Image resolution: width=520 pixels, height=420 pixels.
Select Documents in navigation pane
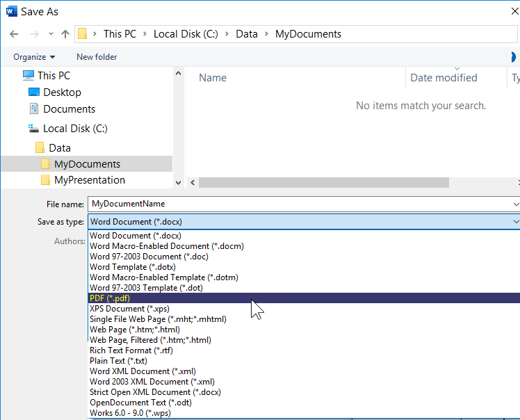tap(70, 109)
